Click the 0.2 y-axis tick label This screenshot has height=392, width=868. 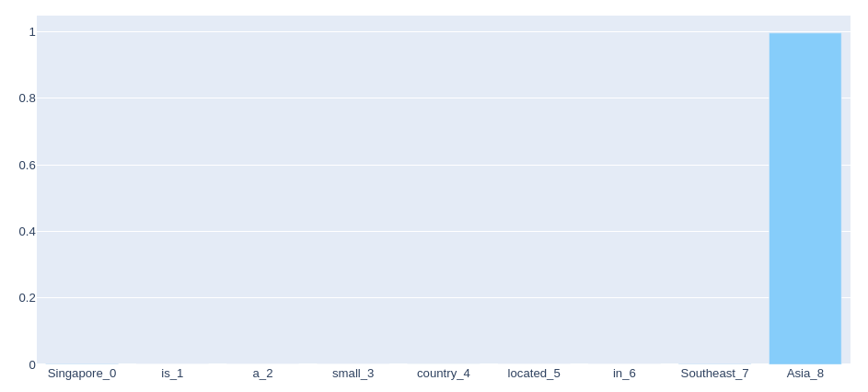coord(27,298)
